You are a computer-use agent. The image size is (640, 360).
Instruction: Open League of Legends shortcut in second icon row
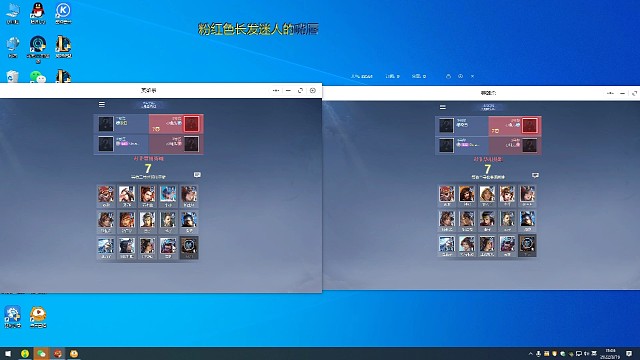[x=63, y=47]
